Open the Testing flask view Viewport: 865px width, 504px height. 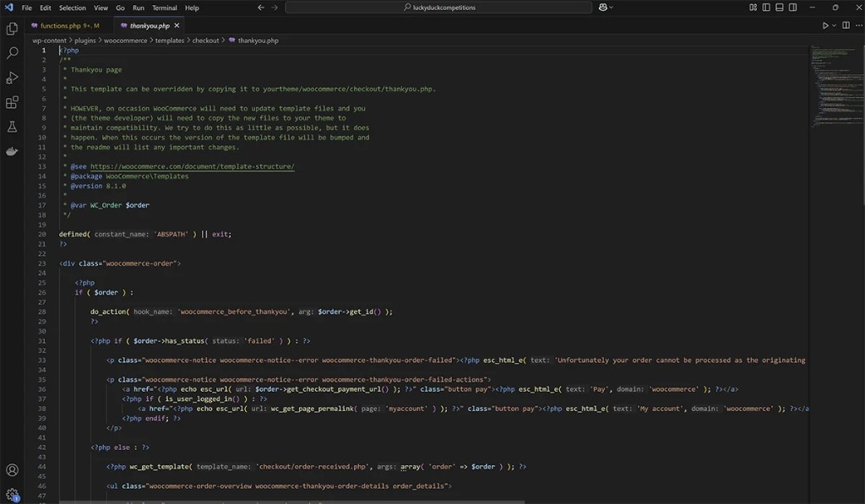(12, 127)
